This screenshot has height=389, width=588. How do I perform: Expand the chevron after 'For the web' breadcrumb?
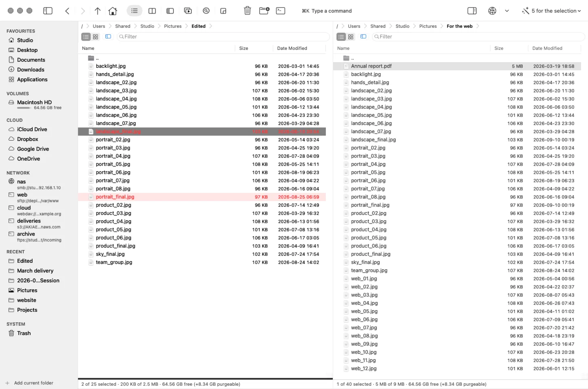pos(478,26)
